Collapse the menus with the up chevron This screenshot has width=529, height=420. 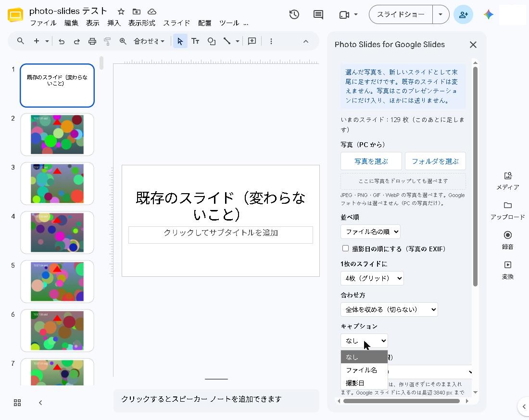tap(306, 41)
